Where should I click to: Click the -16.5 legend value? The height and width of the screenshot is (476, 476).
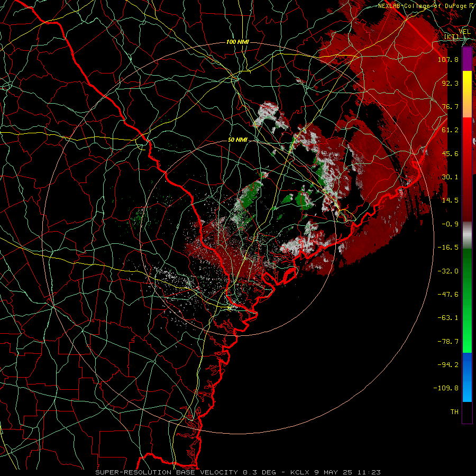tap(448, 248)
